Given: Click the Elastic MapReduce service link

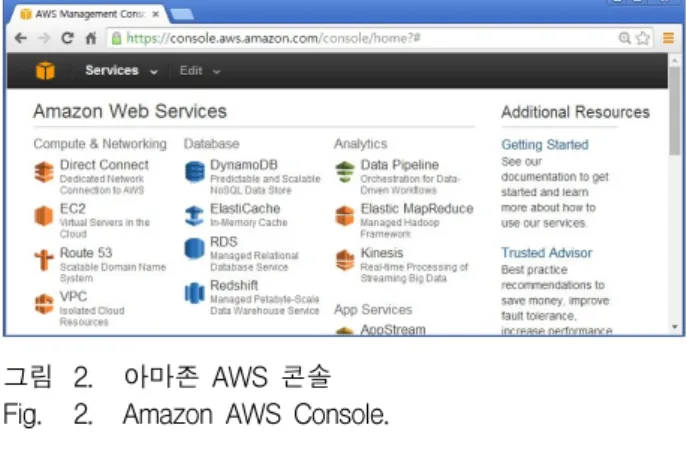Looking at the screenshot, I should (x=417, y=209).
